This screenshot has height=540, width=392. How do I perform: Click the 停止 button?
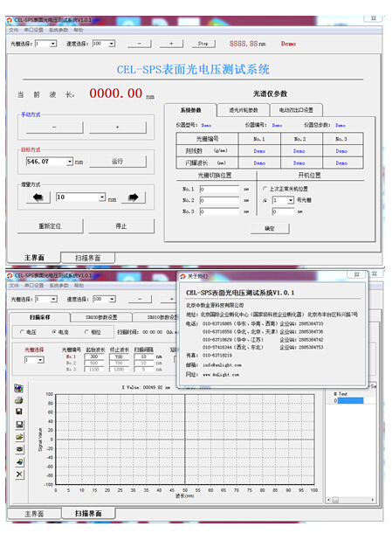click(121, 226)
